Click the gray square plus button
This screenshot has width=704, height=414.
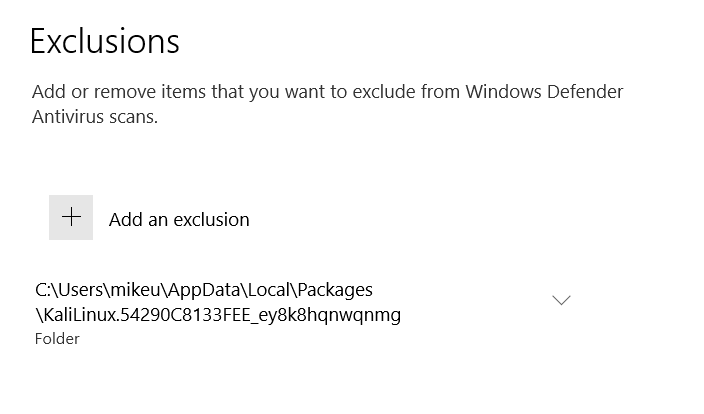(x=71, y=217)
